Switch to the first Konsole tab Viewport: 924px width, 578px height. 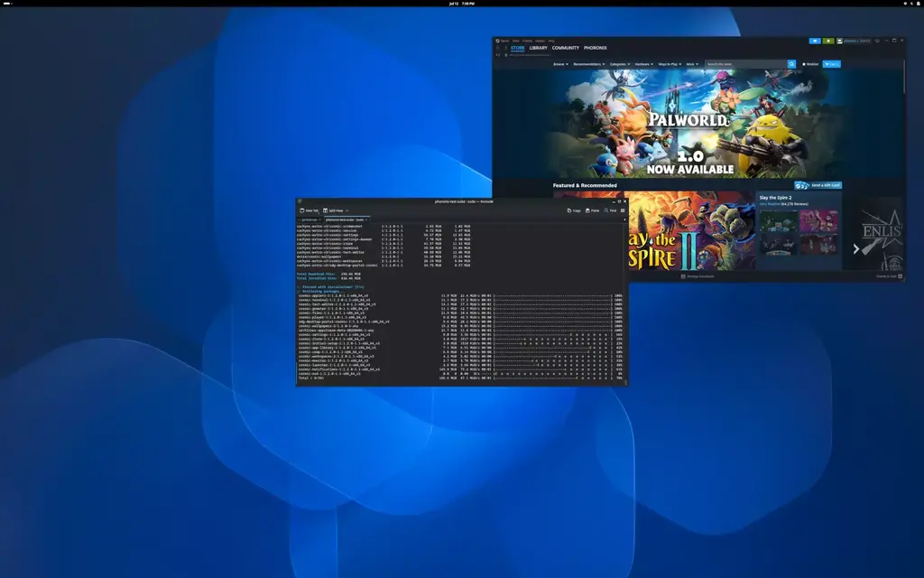[309, 219]
